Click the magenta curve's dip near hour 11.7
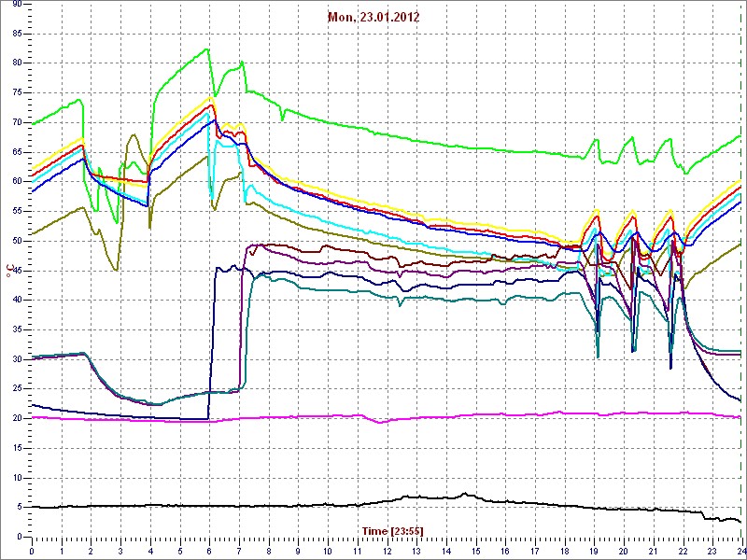The image size is (747, 560). click(x=379, y=423)
